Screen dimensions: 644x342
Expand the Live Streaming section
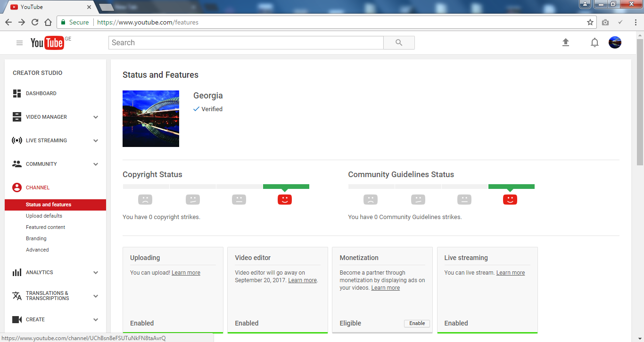(x=96, y=141)
